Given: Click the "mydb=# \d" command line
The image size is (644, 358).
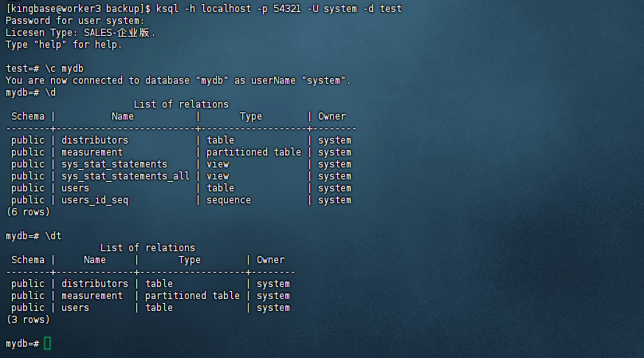Looking at the screenshot, I should [x=31, y=93].
